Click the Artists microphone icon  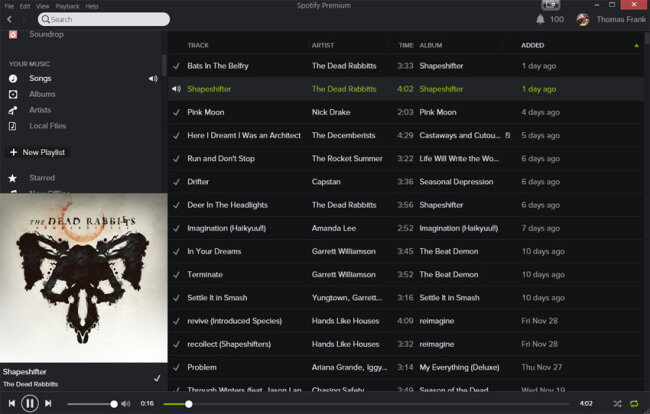13,110
